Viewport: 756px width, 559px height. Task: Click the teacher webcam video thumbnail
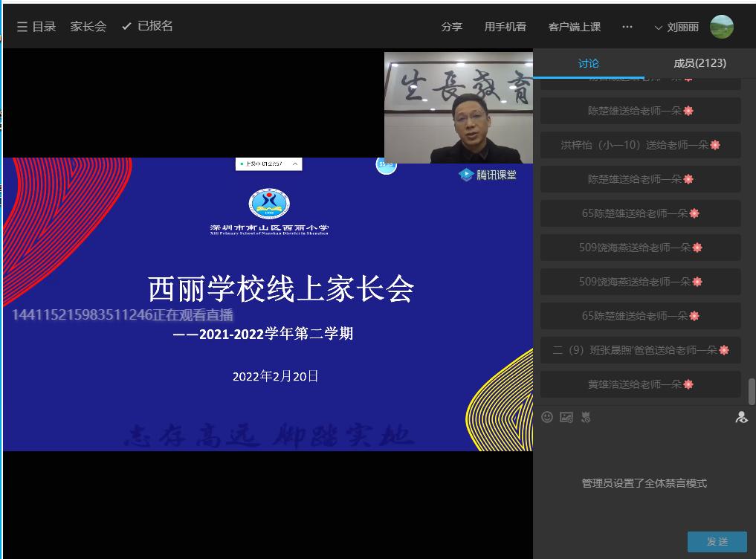tap(458, 108)
